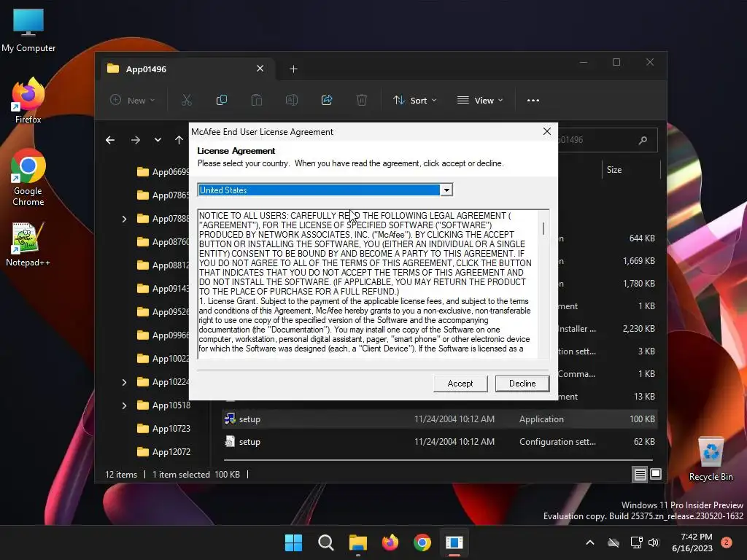
Task: Add a new Explorer tab with plus
Action: (x=293, y=69)
